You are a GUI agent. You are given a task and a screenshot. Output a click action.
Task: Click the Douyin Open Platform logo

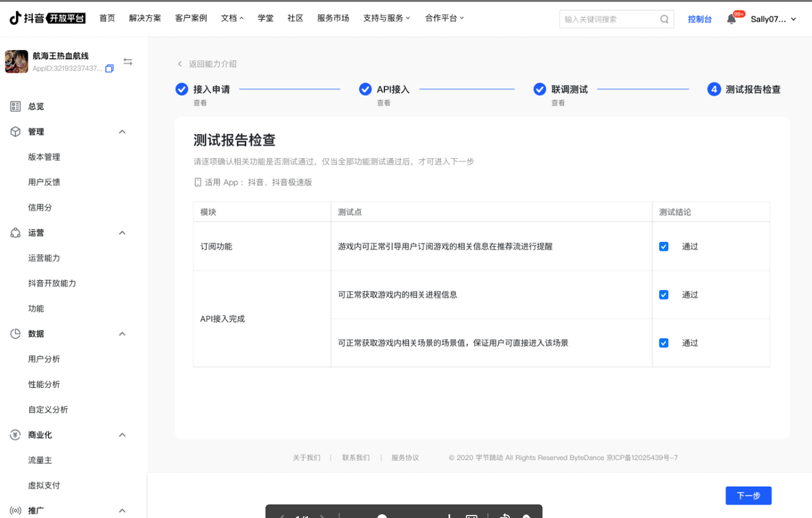pos(48,18)
